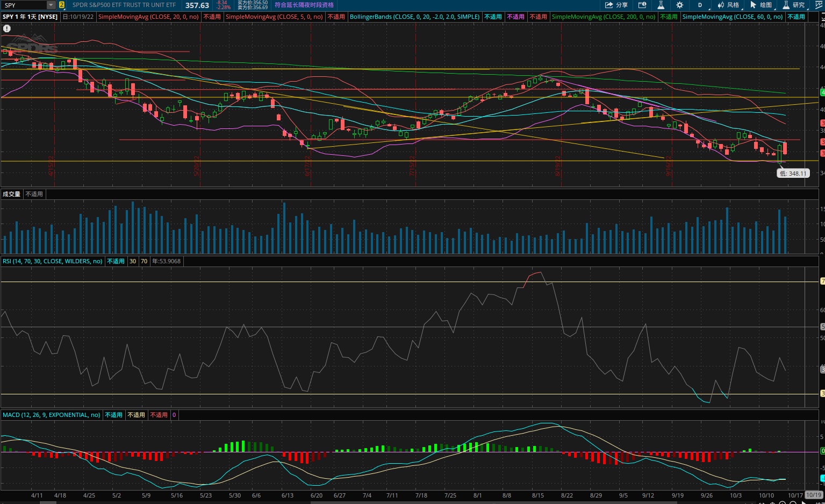Click the yellow number 2 link icon
825x504 pixels.
click(x=62, y=5)
